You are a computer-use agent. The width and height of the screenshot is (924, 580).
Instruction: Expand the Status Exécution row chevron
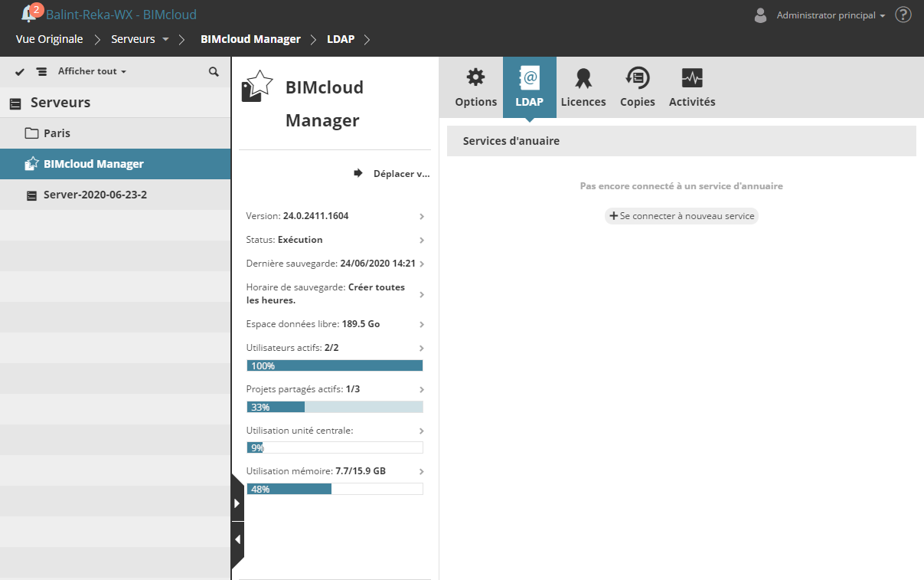point(422,241)
